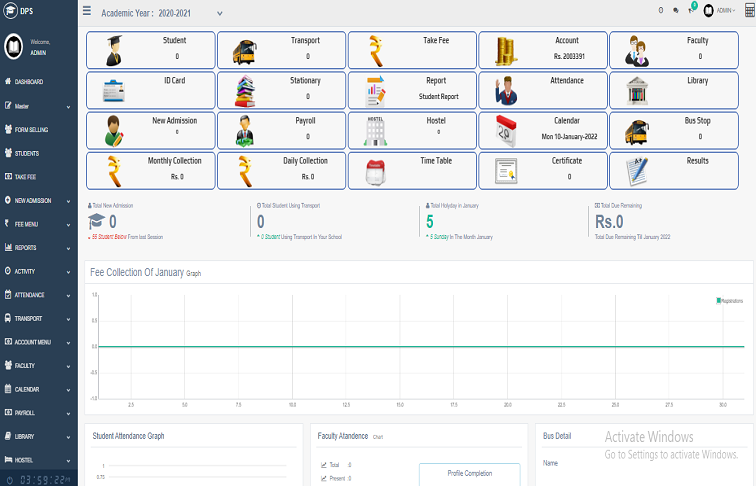
Task: Open the Take Fee rupee tile
Action: (x=412, y=50)
